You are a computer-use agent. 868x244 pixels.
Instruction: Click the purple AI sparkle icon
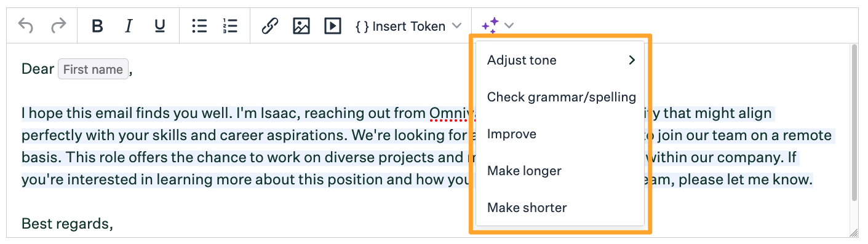490,26
